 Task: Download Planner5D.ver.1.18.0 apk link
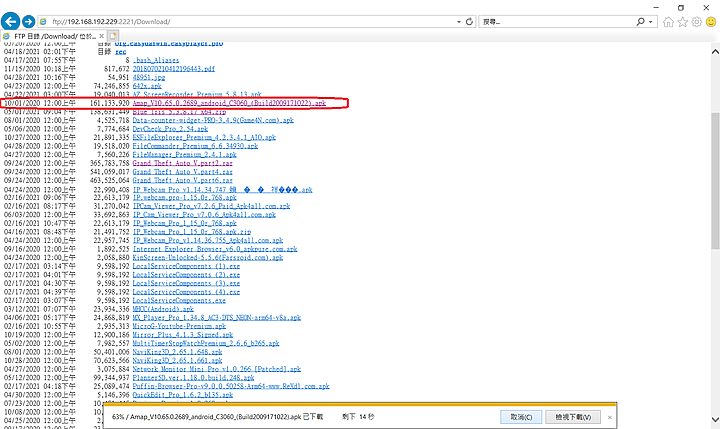pyautogui.click(x=193, y=378)
